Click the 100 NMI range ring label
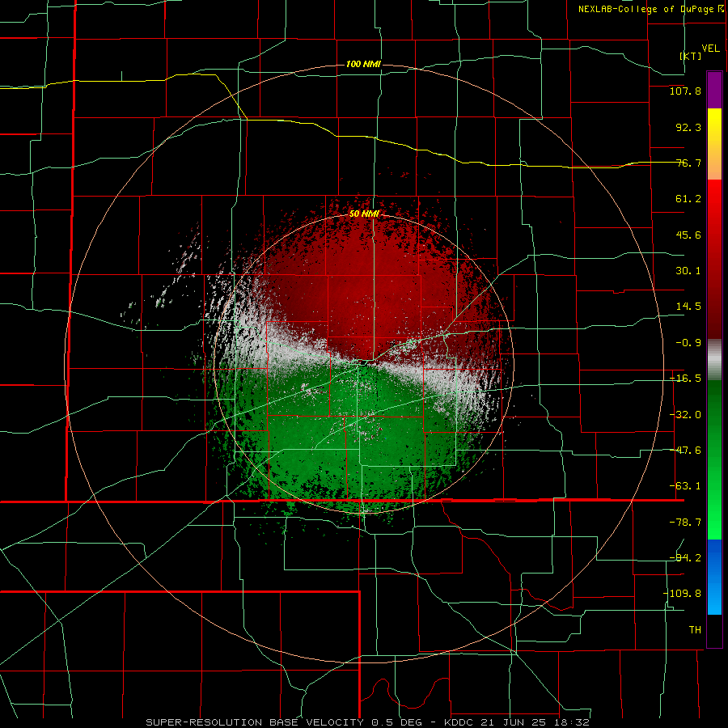 [x=363, y=64]
